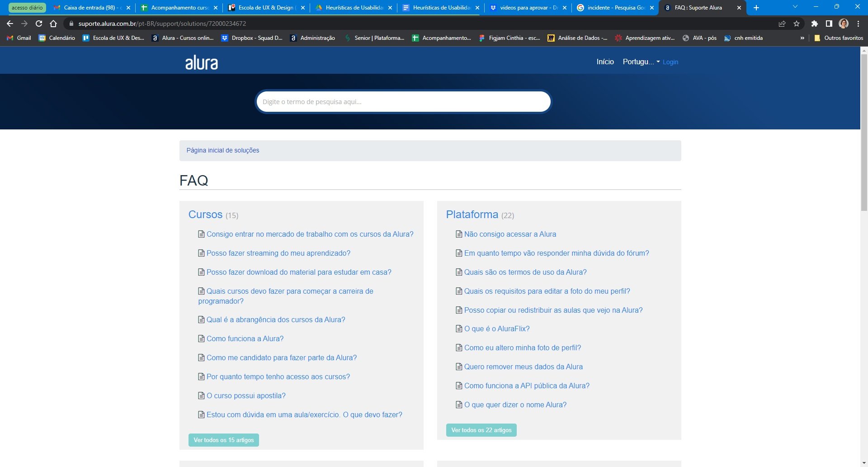Open 'Quero remover meus dados da Alura'

coord(524,367)
